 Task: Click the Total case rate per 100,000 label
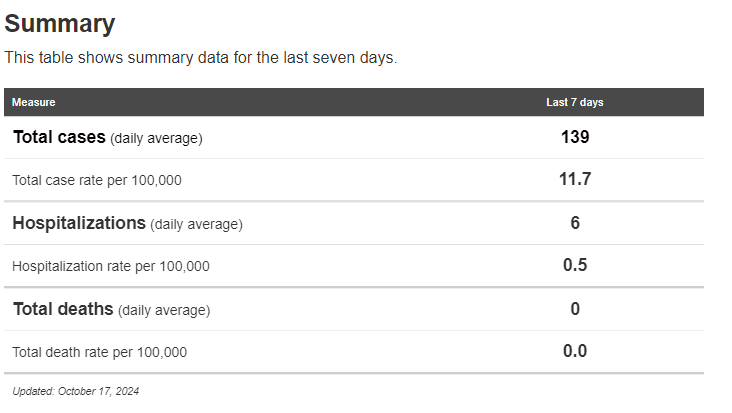point(97,181)
